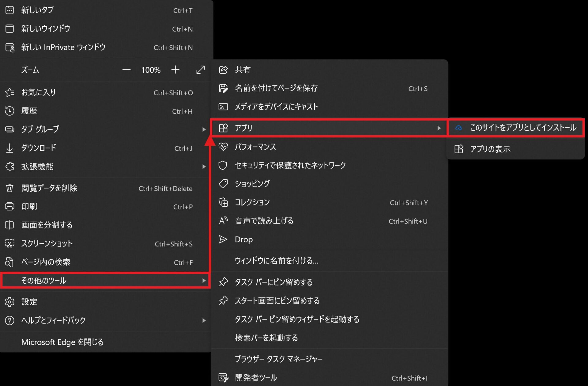Open アプリの表示 menu entry
The width and height of the screenshot is (588, 386).
coord(490,149)
